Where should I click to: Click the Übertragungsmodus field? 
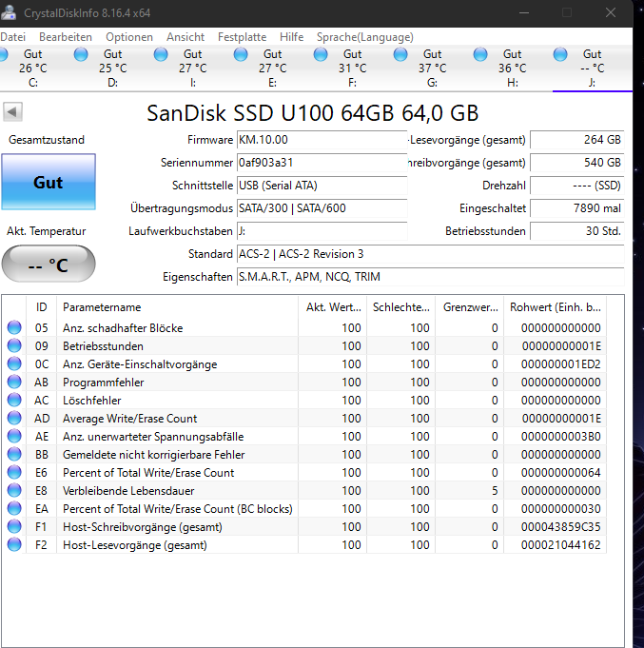[322, 207]
